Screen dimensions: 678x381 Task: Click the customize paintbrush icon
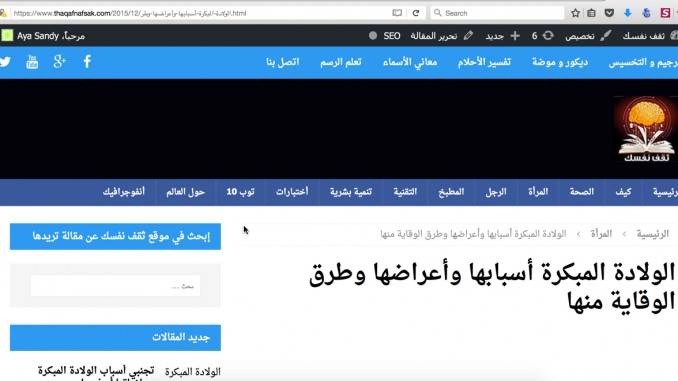606,36
